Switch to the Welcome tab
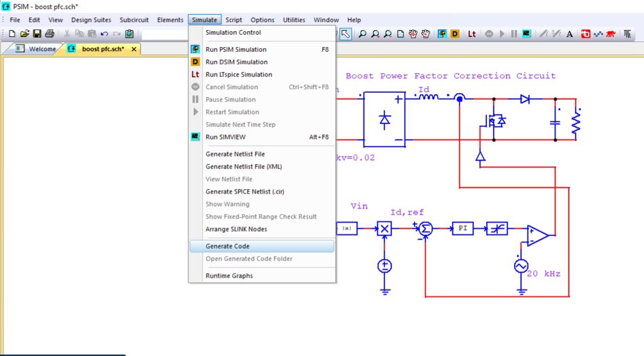The height and width of the screenshot is (356, 644). pos(42,49)
